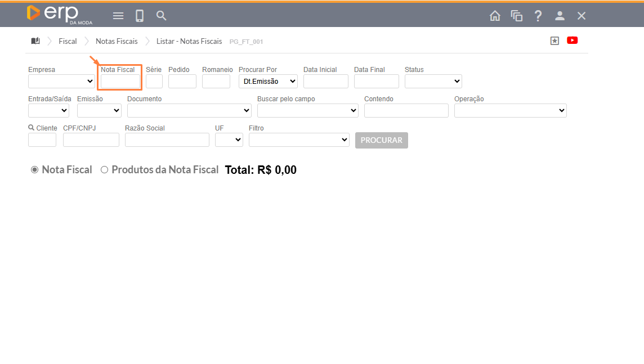Image resolution: width=644 pixels, height=364 pixels.
Task: Open the YouTube video icon
Action: pos(573,41)
